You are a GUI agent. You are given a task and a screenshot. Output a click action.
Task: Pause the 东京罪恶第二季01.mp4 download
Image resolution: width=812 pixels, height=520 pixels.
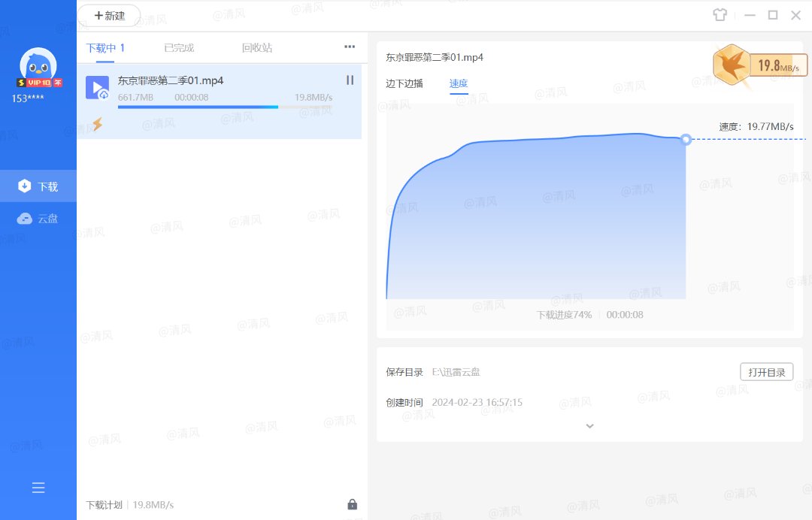tap(350, 80)
